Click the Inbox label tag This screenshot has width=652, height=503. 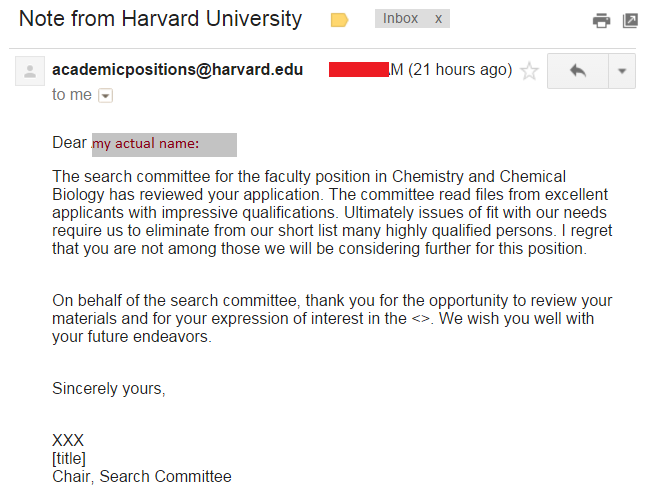tap(401, 19)
